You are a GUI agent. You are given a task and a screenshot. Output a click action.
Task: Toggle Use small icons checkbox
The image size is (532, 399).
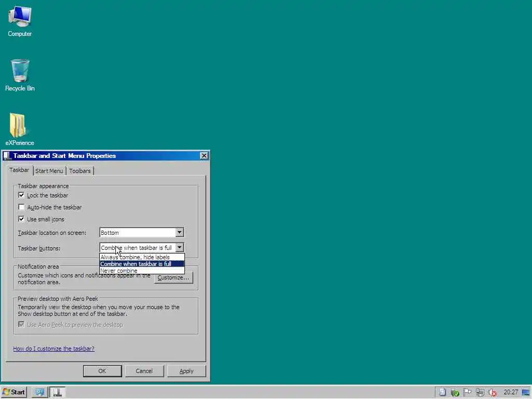[21, 219]
